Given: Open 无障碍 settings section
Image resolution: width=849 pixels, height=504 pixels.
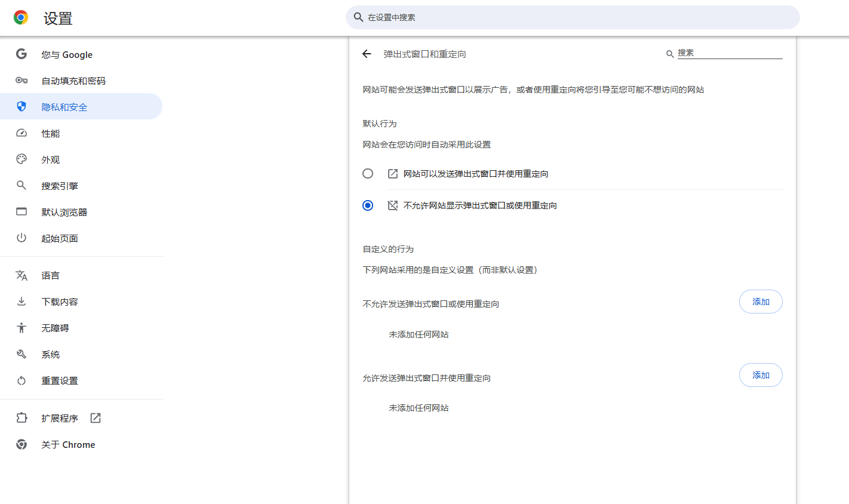Looking at the screenshot, I should (81, 328).
